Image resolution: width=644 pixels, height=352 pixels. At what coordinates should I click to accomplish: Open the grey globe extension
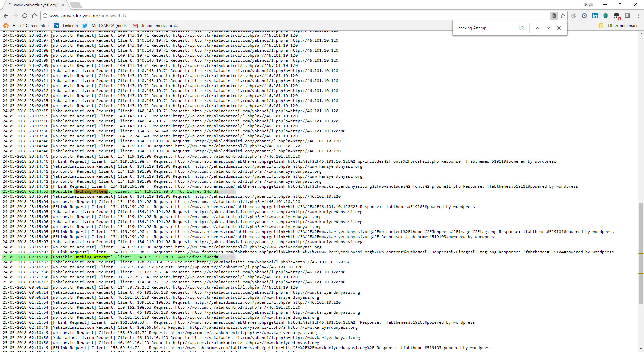click(x=574, y=16)
